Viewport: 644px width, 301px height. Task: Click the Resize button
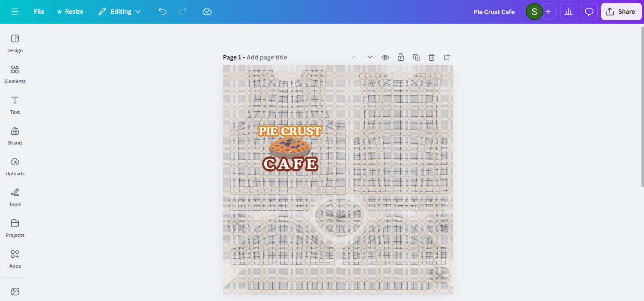[70, 12]
